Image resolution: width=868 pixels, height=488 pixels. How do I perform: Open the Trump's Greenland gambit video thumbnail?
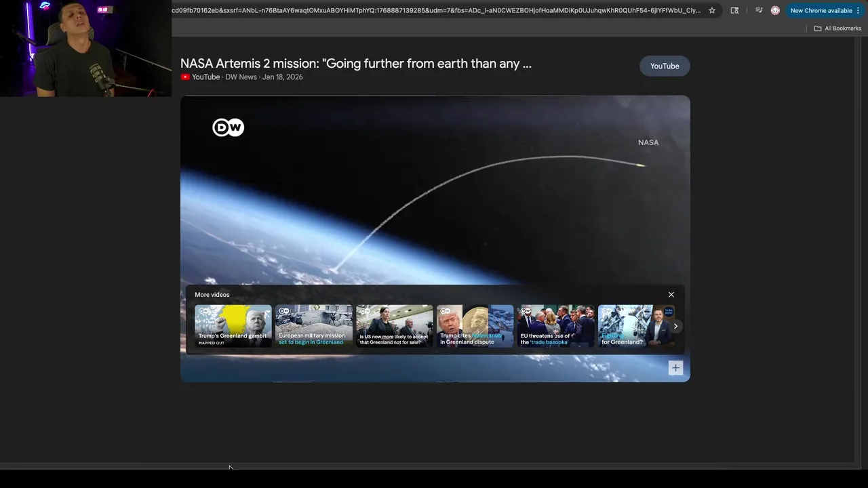coord(233,326)
